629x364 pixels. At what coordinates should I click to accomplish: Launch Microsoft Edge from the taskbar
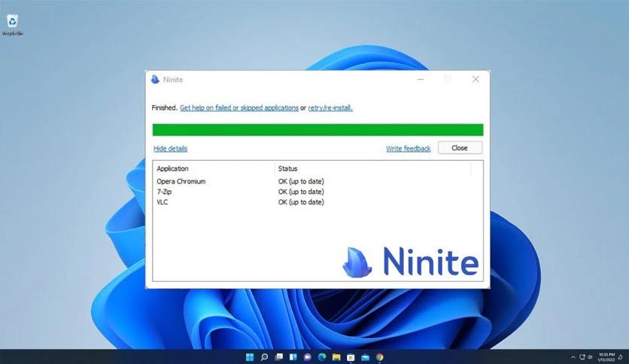[322, 356]
